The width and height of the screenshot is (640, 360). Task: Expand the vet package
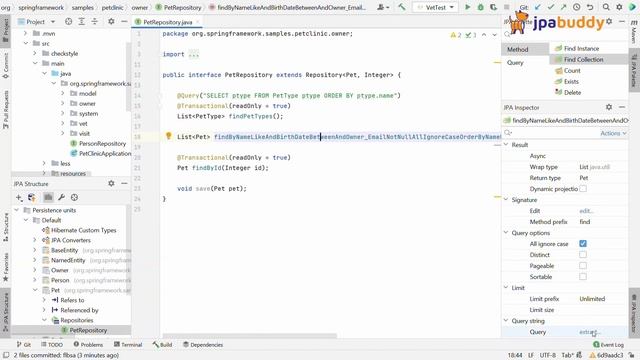62,123
